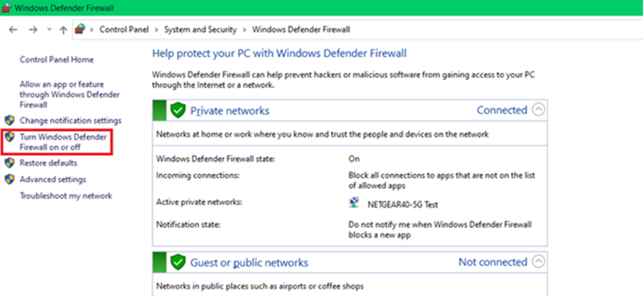The height and width of the screenshot is (296, 644).
Task: Click the Up one level arrow
Action: [63, 30]
